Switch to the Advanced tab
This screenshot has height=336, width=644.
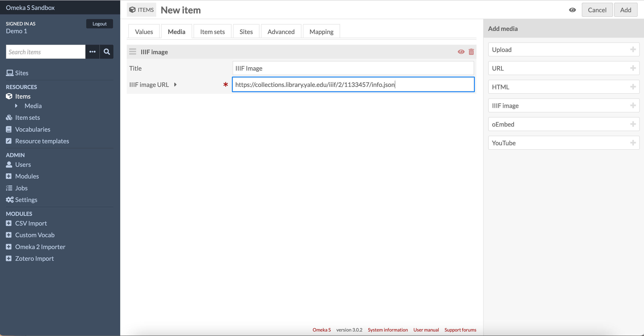click(x=281, y=31)
